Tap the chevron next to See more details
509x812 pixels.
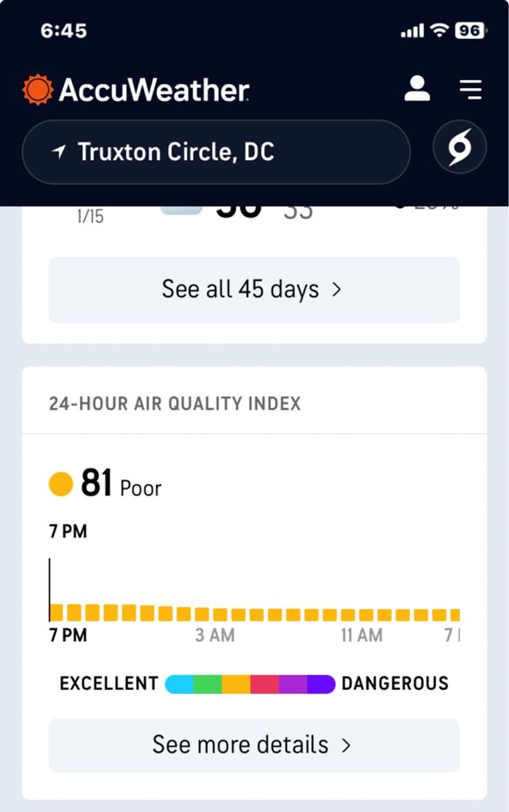click(346, 745)
